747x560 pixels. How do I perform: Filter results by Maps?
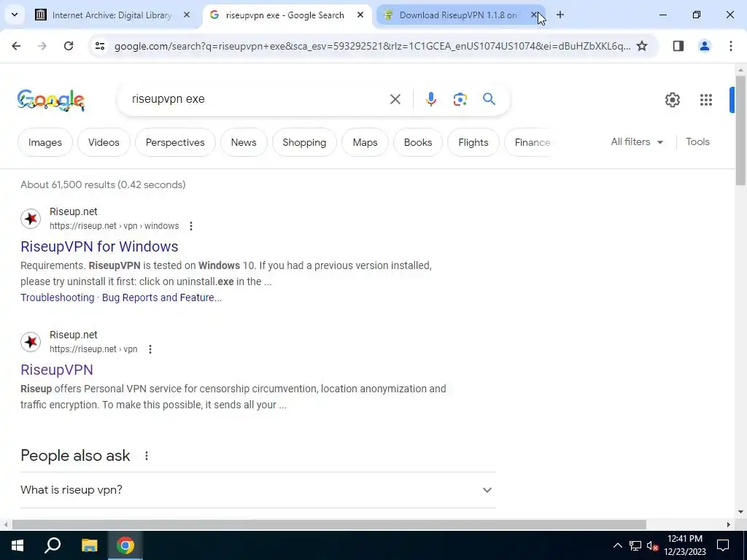[365, 142]
